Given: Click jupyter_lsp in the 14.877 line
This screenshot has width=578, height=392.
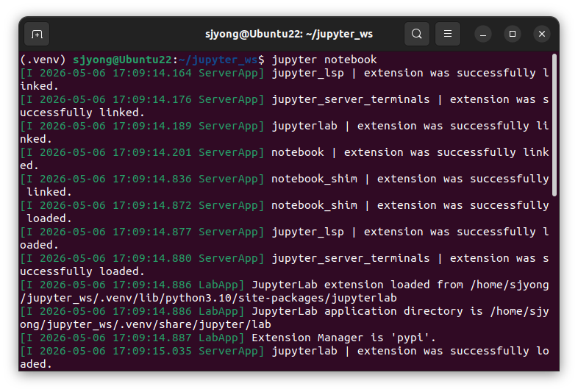Looking at the screenshot, I should click(x=308, y=232).
